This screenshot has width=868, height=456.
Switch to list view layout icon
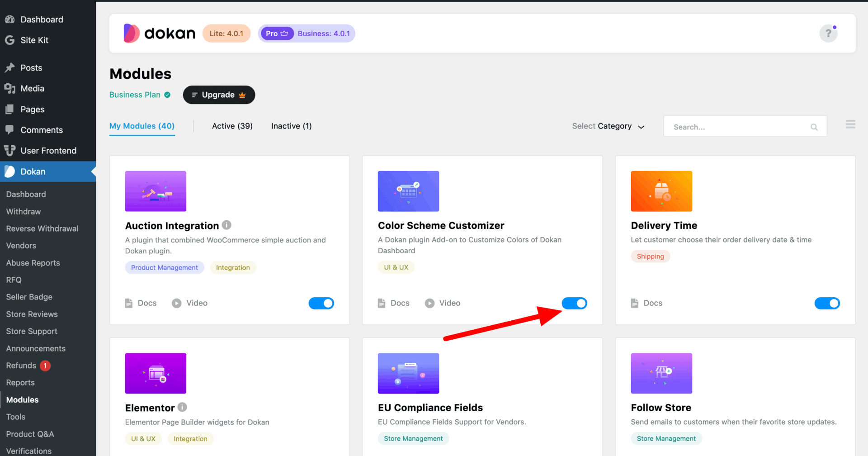point(850,124)
